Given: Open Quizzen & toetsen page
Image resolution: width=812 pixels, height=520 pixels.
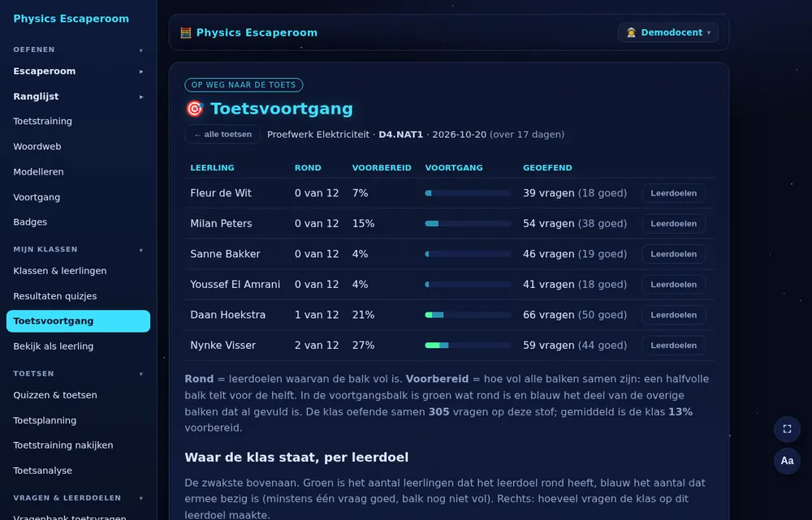Looking at the screenshot, I should [x=55, y=395].
